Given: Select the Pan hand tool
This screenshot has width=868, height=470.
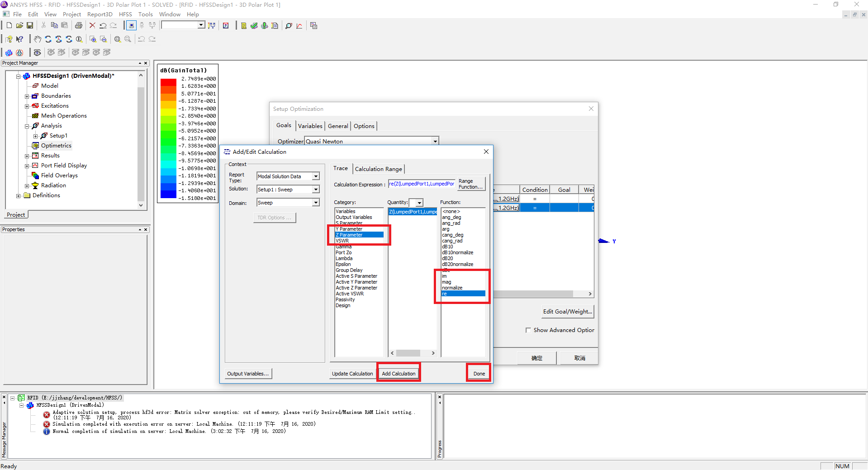Looking at the screenshot, I should pos(38,39).
